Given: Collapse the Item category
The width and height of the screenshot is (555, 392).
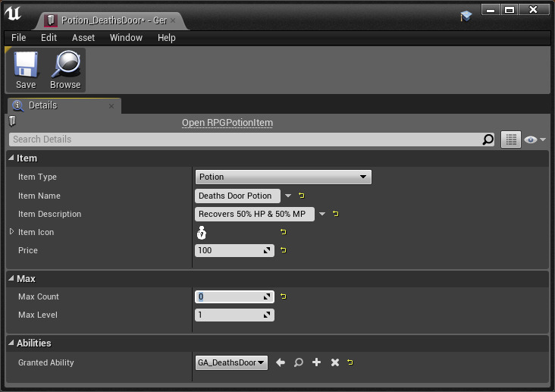Looking at the screenshot, I should [11, 158].
